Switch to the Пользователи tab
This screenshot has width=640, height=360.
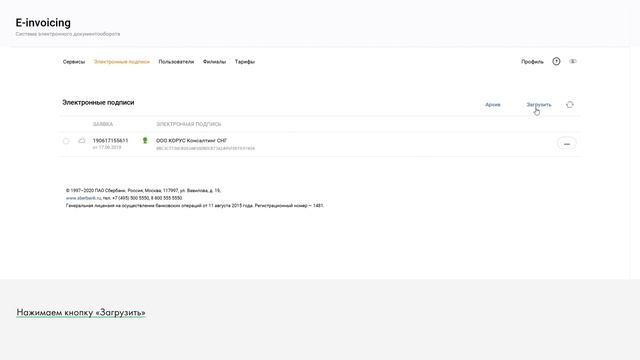(176, 62)
